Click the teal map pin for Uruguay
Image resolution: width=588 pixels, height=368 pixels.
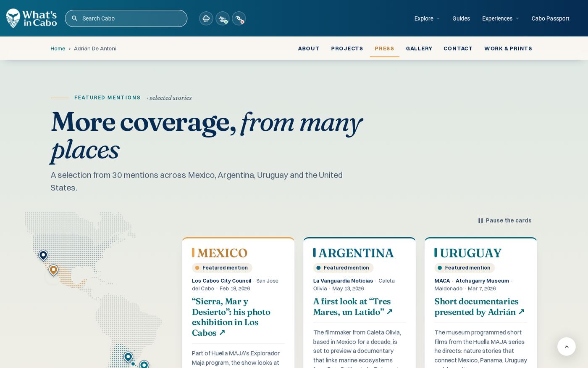pyautogui.click(x=144, y=364)
